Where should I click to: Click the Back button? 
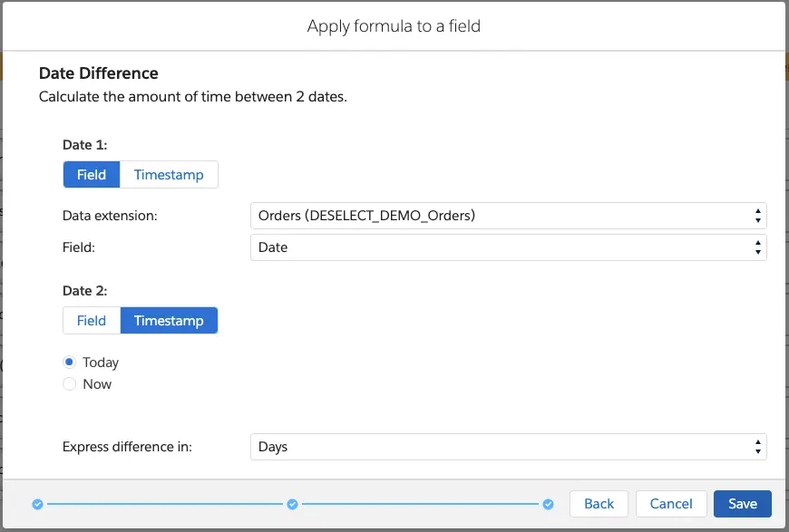(599, 504)
